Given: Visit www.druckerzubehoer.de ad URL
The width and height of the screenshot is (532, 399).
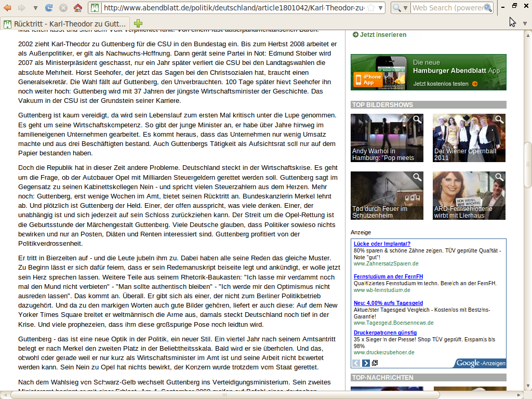Looking at the screenshot, I should 384,352.
